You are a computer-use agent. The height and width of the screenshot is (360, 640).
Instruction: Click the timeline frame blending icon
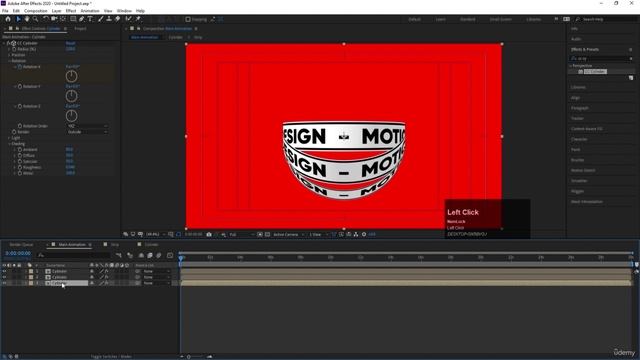click(x=150, y=256)
